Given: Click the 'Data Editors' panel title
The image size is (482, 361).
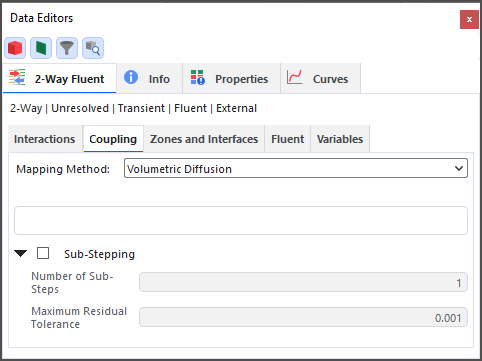Looking at the screenshot, I should click(x=42, y=18).
